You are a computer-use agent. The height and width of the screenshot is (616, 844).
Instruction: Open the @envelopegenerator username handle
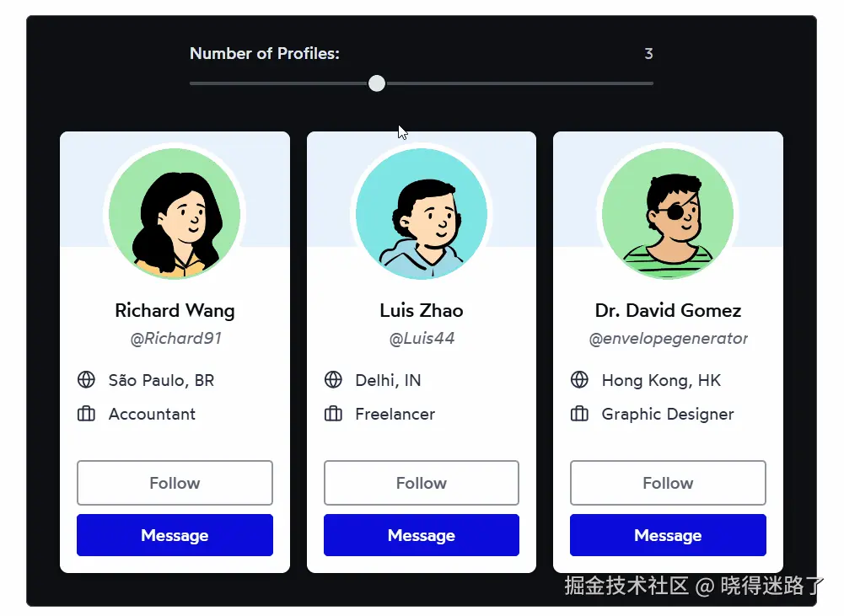click(668, 339)
